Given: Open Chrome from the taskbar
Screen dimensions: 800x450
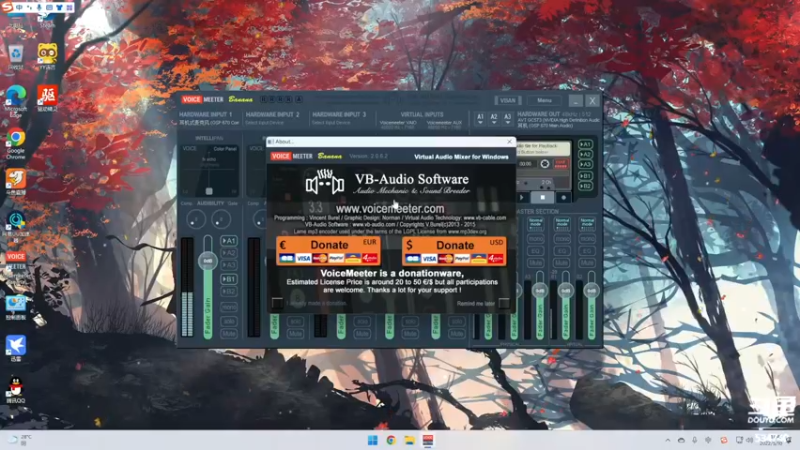Looking at the screenshot, I should pos(391,440).
